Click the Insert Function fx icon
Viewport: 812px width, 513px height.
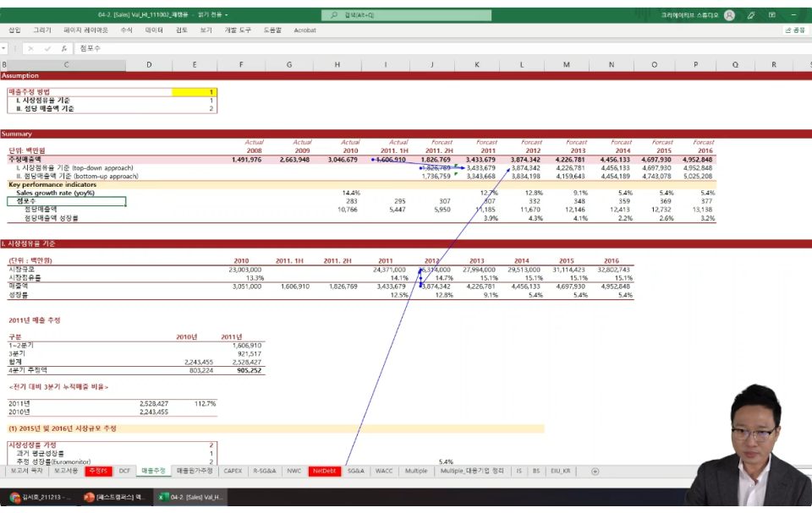tap(64, 48)
